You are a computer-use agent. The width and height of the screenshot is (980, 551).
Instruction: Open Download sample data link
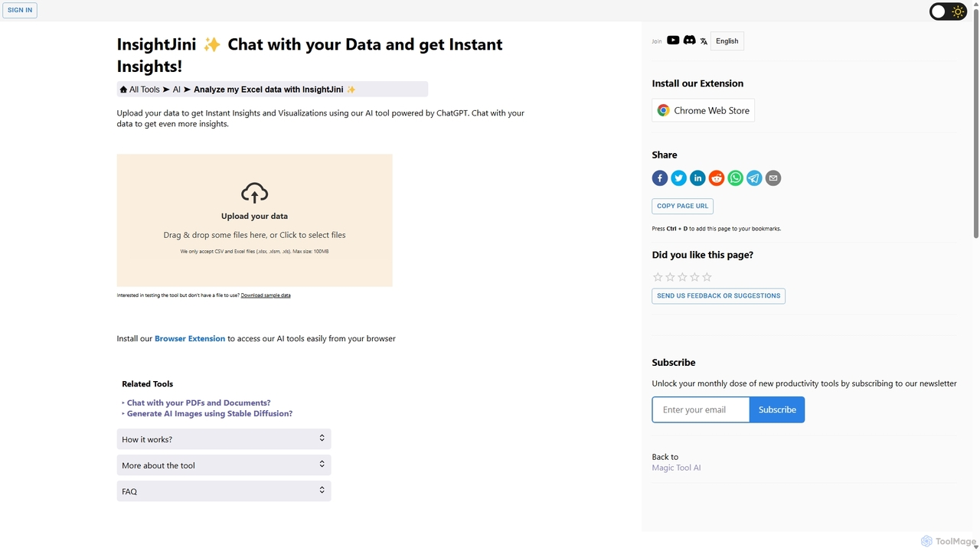[266, 295]
